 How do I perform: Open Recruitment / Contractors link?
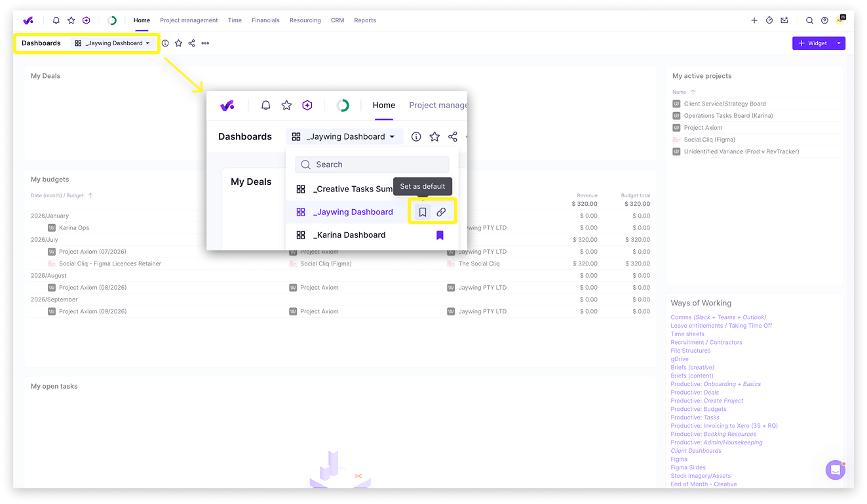706,343
